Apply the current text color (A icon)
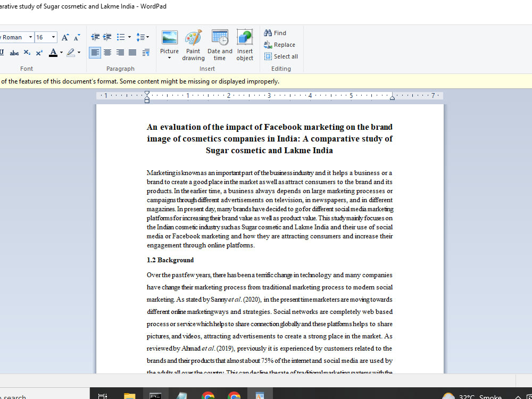The image size is (532, 399). coord(53,53)
